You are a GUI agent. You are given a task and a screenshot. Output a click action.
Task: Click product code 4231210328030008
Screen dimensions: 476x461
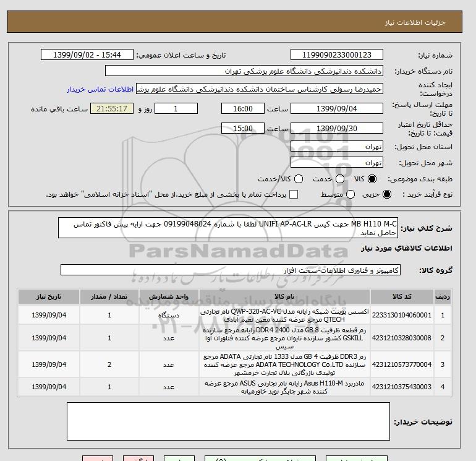pyautogui.click(x=402, y=338)
